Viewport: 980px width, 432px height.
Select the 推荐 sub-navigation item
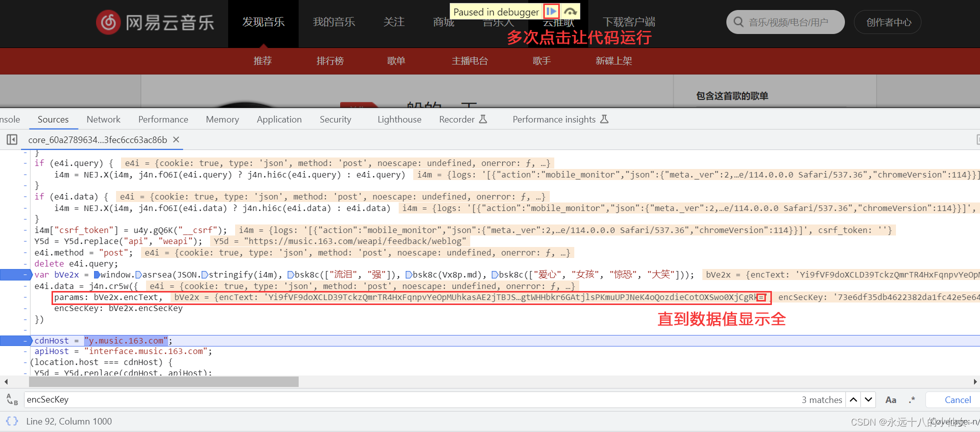click(x=263, y=61)
